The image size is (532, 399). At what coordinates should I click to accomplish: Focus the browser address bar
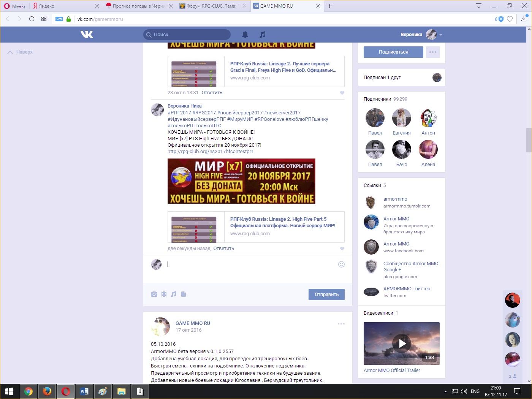click(285, 19)
